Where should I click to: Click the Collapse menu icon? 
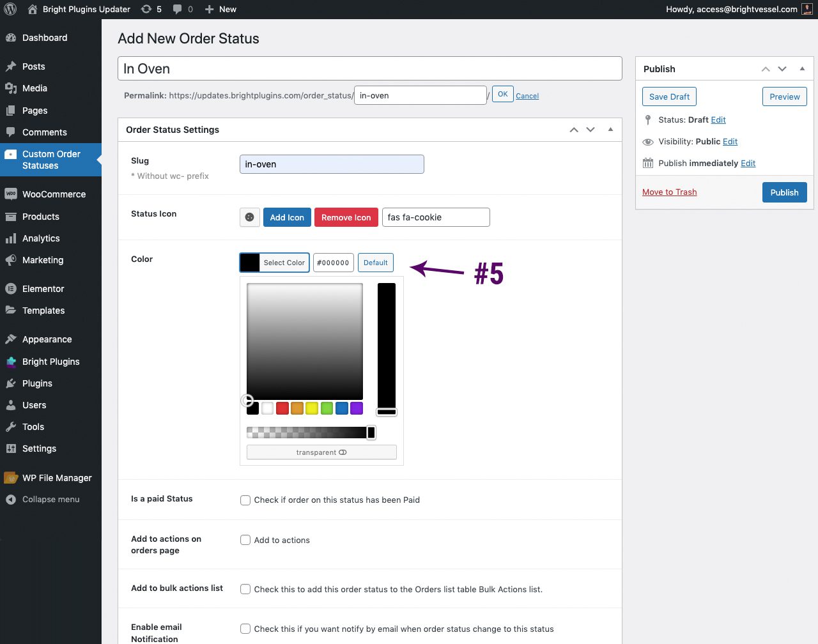[11, 500]
